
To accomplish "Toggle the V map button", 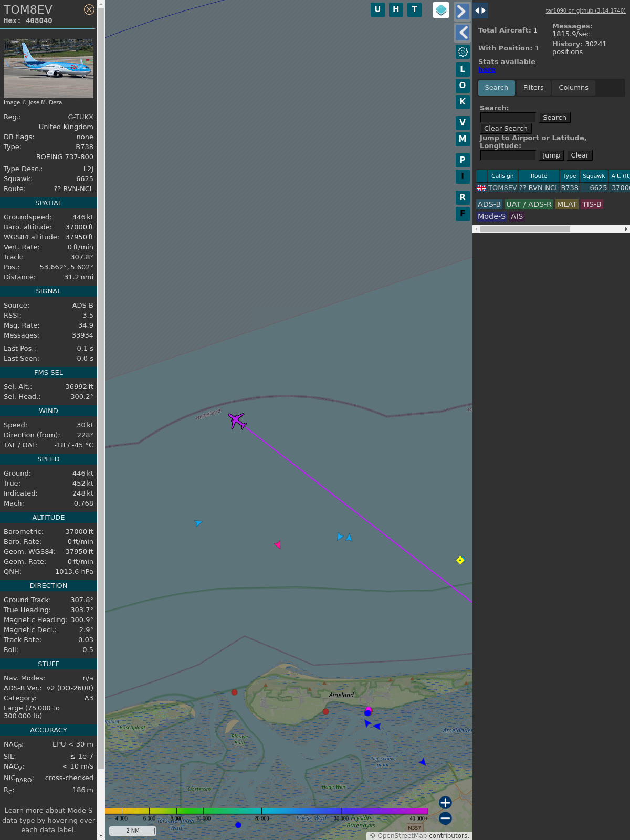I will tap(463, 123).
